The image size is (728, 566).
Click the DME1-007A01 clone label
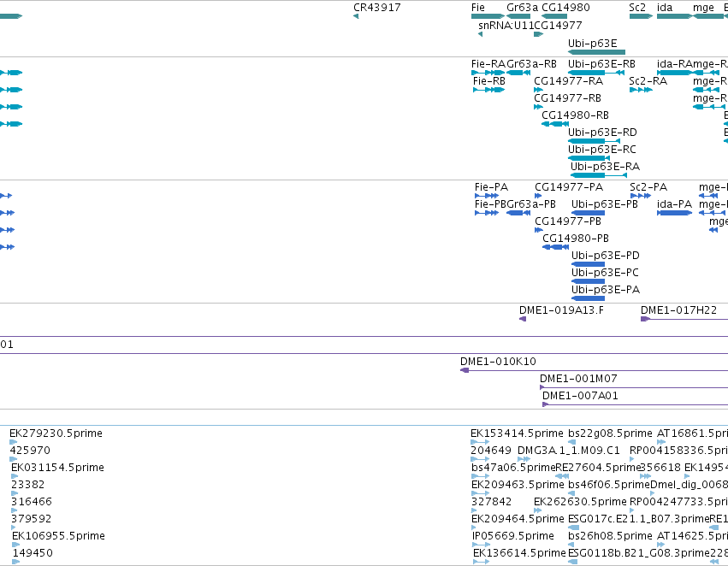[580, 396]
